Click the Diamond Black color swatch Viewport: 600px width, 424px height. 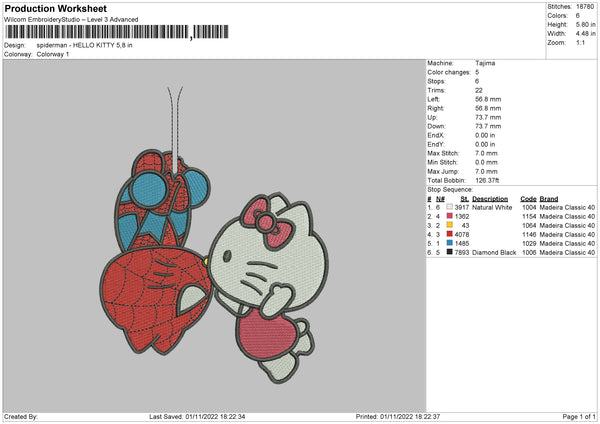point(449,252)
